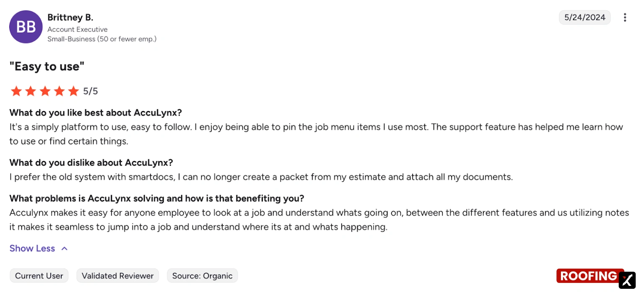Image resolution: width=644 pixels, height=293 pixels.
Task: Click the ROOFING brand logo badge
Action: click(x=589, y=276)
